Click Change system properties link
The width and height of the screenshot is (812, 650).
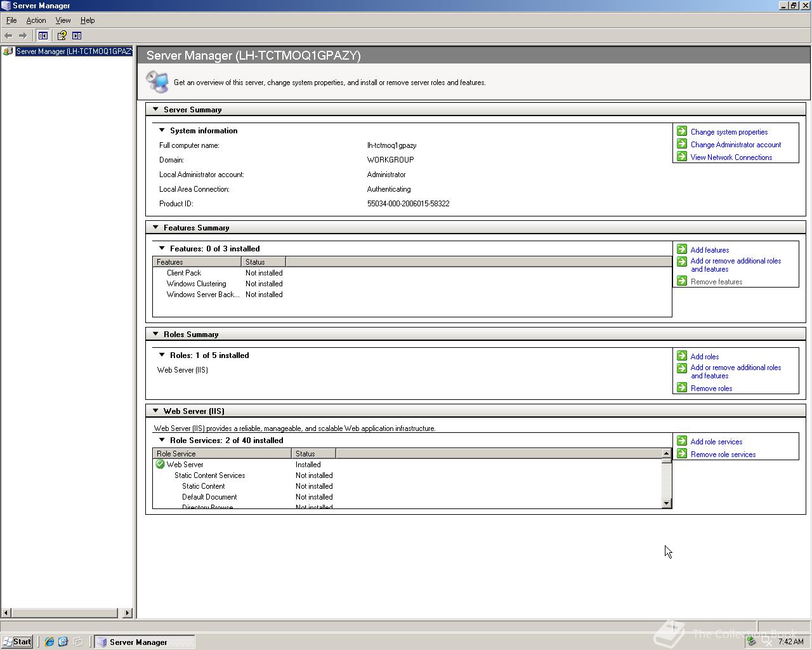pos(729,132)
